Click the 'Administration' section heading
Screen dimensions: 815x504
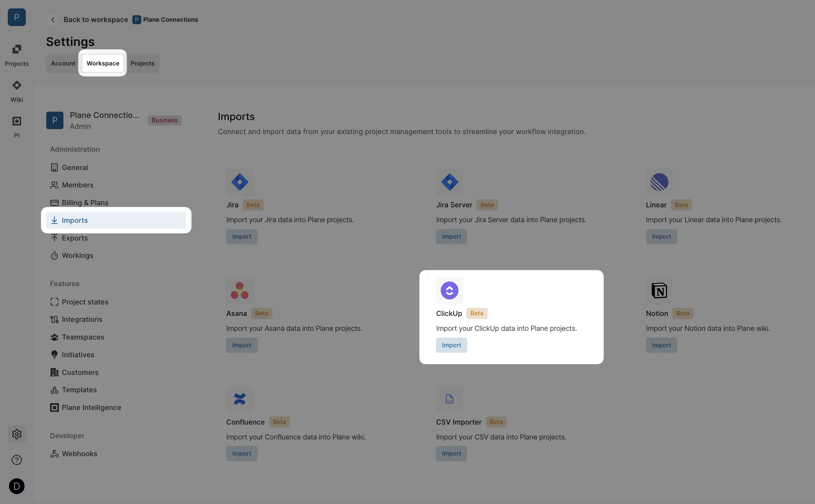[x=75, y=149]
